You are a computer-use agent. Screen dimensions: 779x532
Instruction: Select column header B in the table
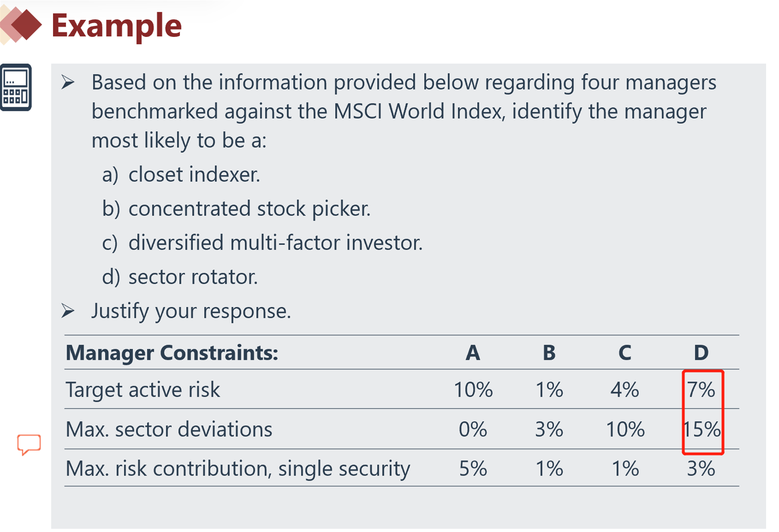point(549,353)
